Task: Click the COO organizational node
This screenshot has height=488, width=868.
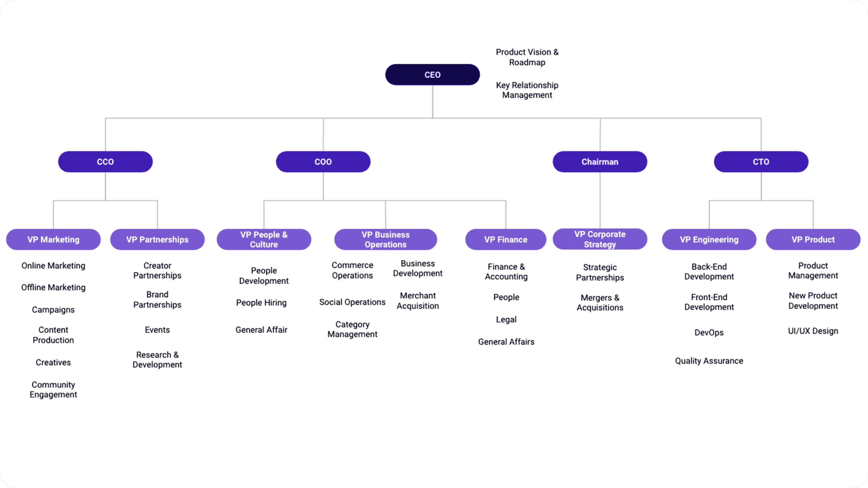Action: pyautogui.click(x=322, y=161)
